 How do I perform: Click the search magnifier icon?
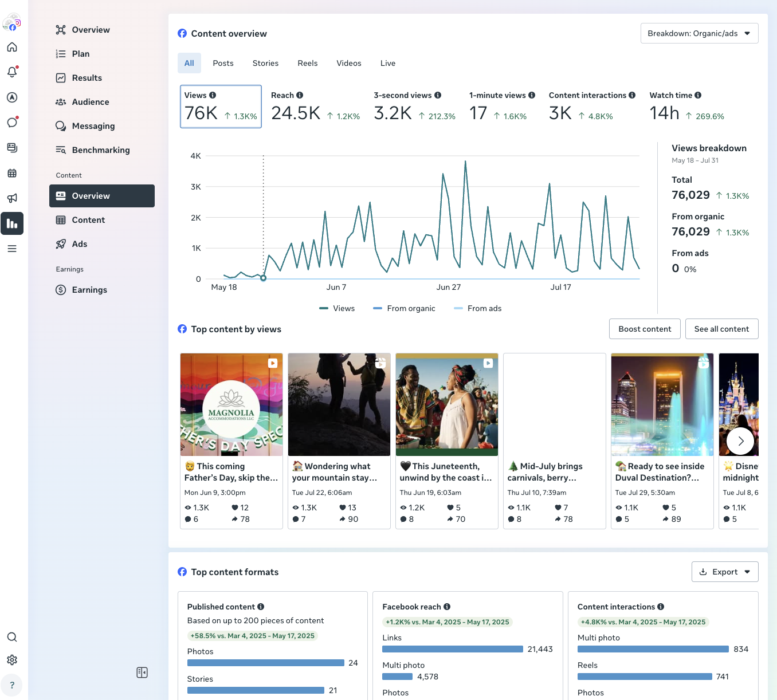tap(12, 637)
